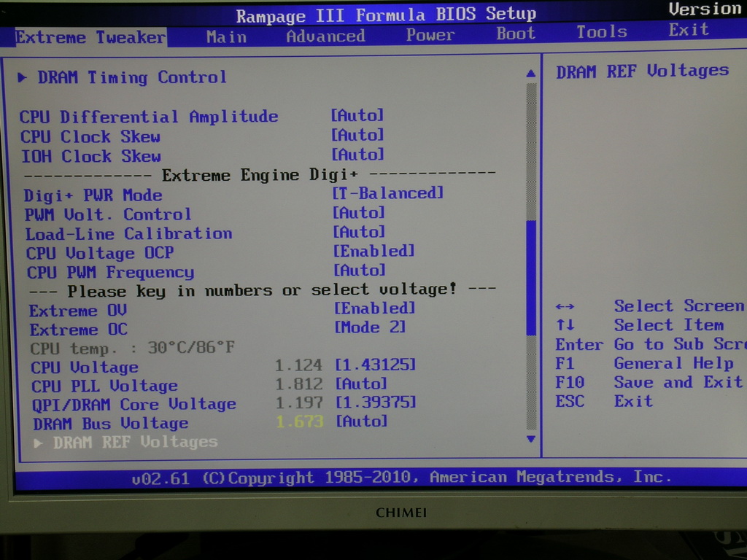
Task: Open the Tools tab
Action: [602, 32]
